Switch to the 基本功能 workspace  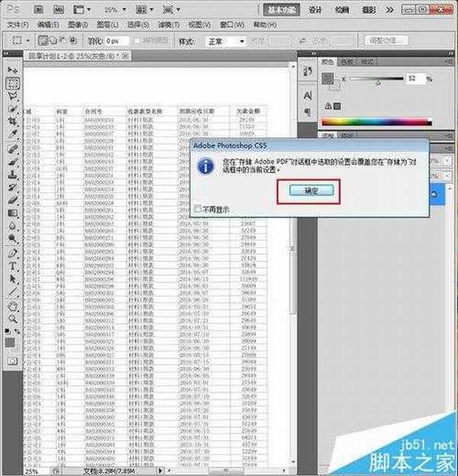(x=281, y=10)
